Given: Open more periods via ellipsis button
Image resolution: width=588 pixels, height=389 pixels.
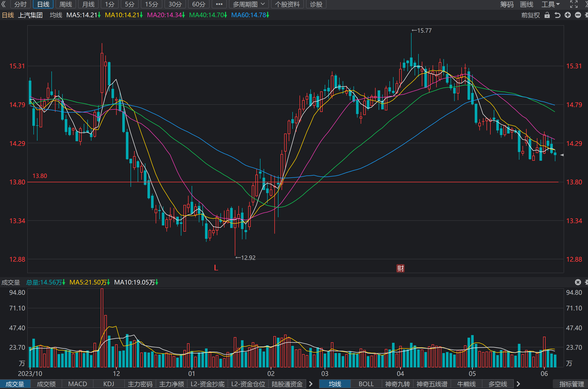Looking at the screenshot, I should (x=219, y=4).
